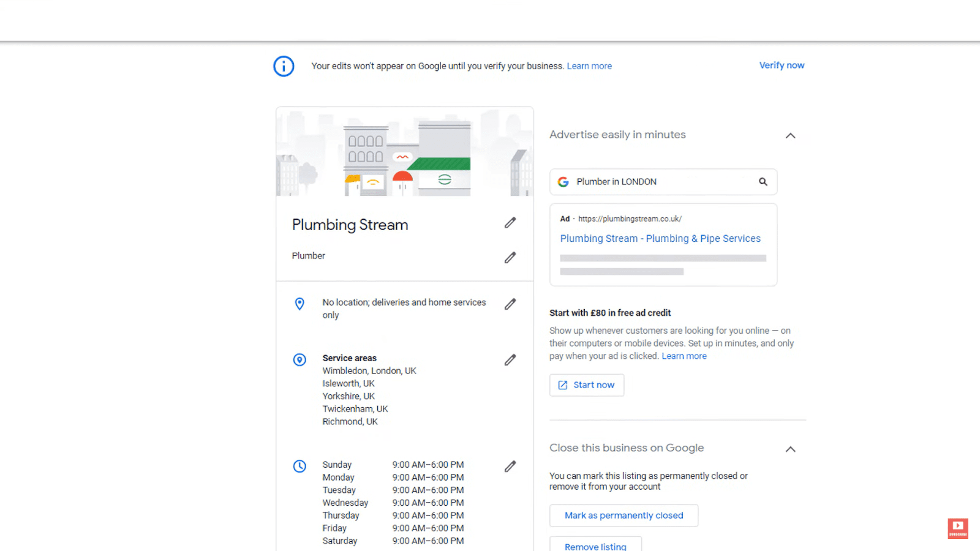The width and height of the screenshot is (980, 551).
Task: Click Yorkshire, UK service area
Action: click(349, 397)
